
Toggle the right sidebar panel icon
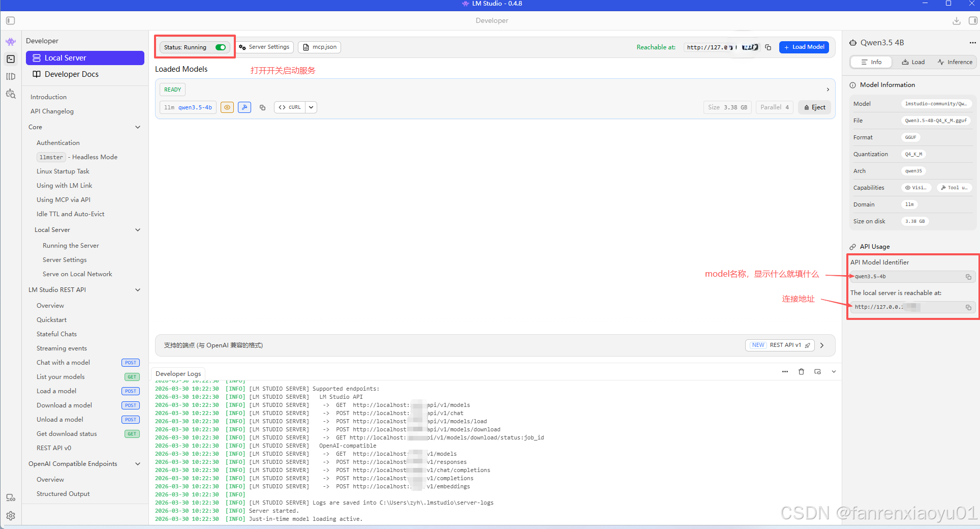tap(973, 21)
